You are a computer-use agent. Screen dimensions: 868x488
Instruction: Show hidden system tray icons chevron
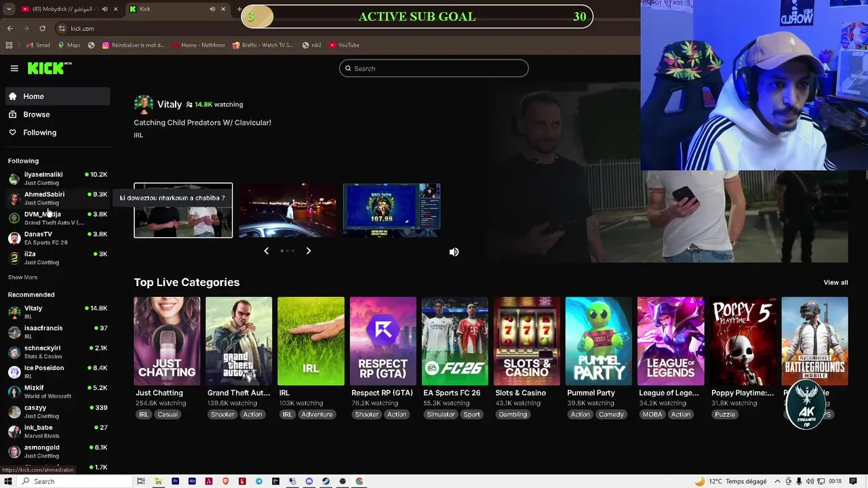777,481
